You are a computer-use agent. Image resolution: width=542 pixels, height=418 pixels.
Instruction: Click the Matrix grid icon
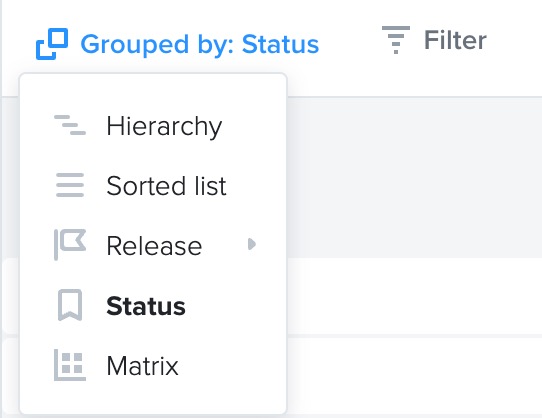pyautogui.click(x=70, y=365)
